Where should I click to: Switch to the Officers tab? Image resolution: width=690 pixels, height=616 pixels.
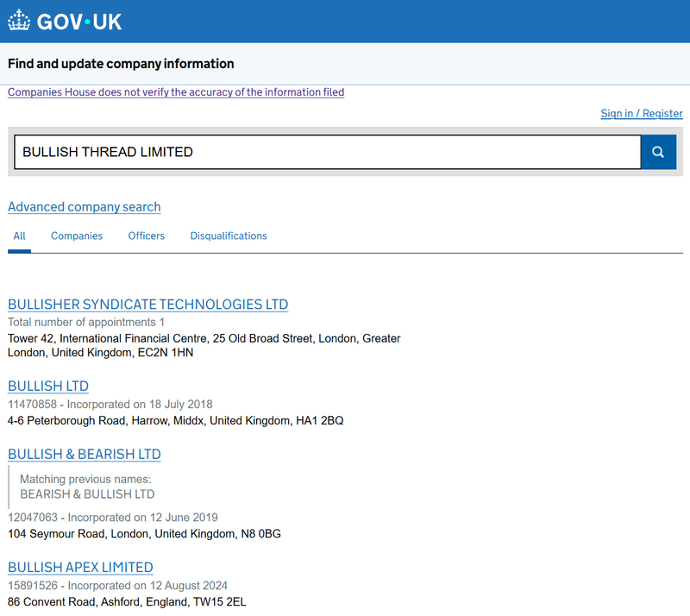[x=146, y=236]
